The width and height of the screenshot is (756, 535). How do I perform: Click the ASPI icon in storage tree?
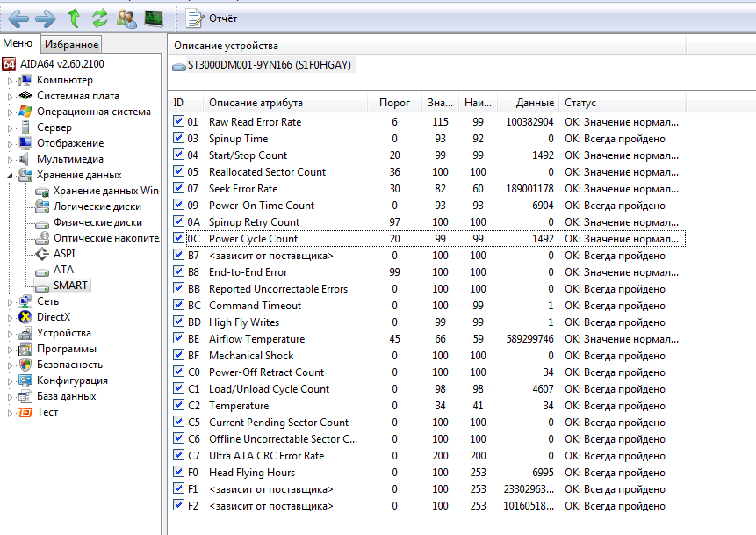pyautogui.click(x=40, y=254)
